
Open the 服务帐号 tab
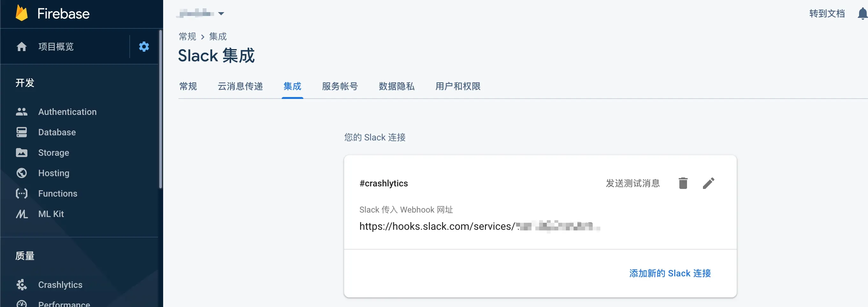click(x=340, y=86)
